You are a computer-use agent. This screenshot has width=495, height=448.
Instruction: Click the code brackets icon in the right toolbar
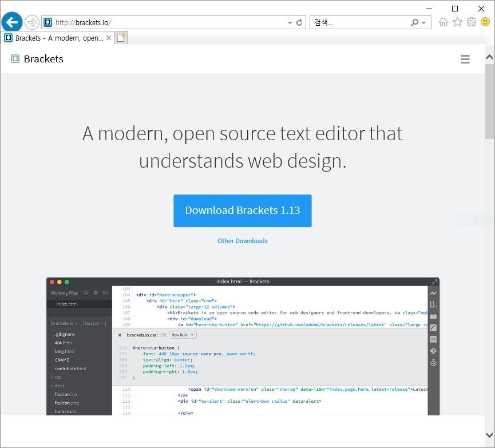(x=433, y=339)
